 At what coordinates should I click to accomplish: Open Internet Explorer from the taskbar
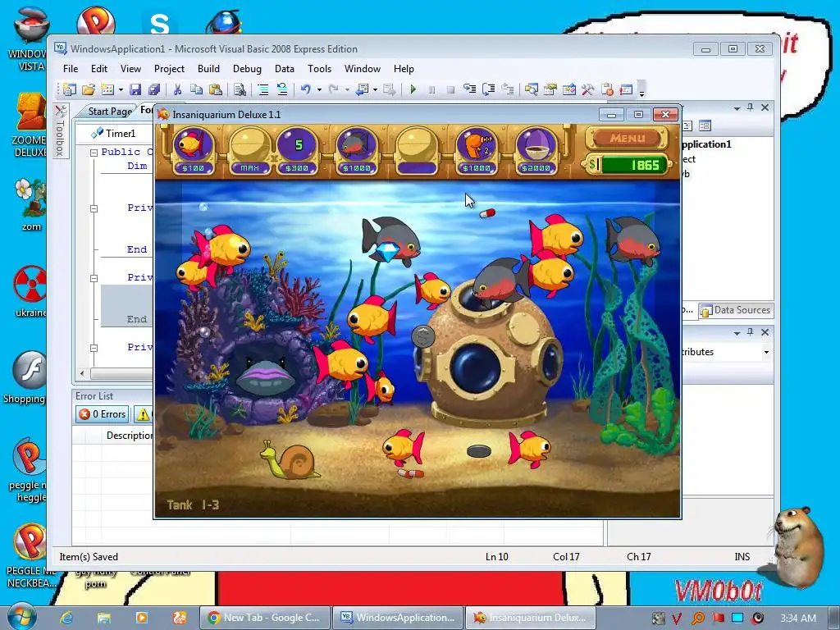coord(66,618)
